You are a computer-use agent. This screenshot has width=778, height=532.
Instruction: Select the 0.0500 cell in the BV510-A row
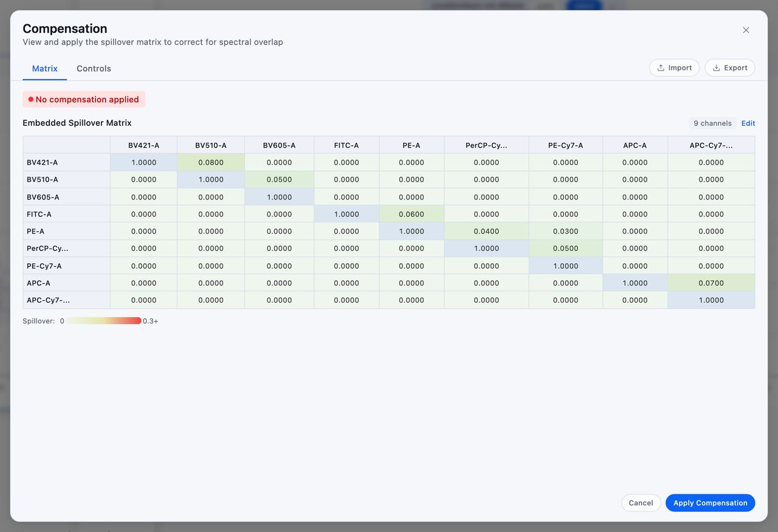[x=279, y=179]
